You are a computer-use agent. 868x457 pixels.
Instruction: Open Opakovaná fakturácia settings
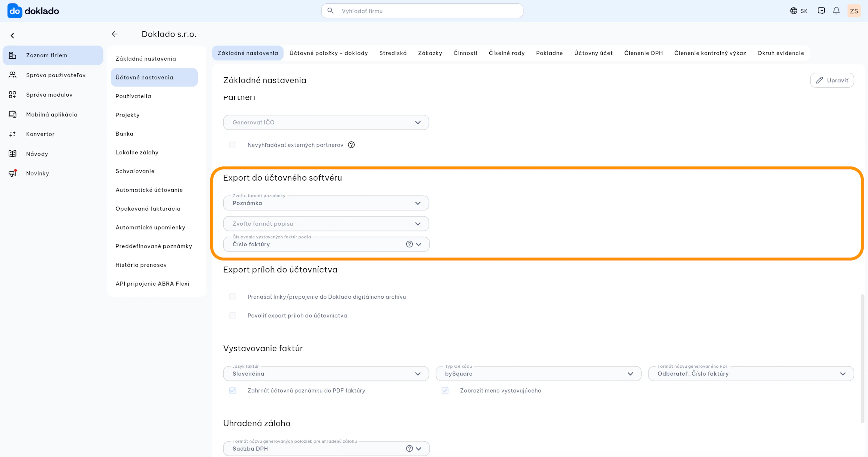154,209
